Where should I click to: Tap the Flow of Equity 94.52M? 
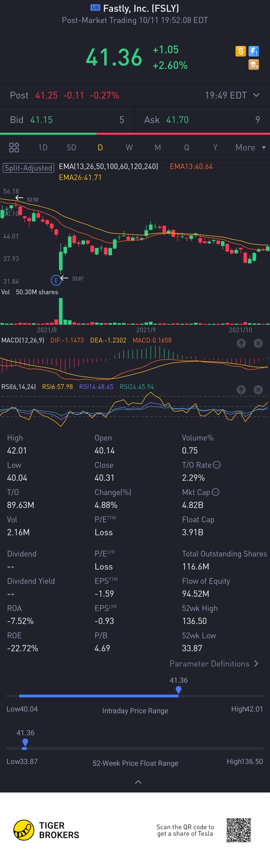coord(195,593)
